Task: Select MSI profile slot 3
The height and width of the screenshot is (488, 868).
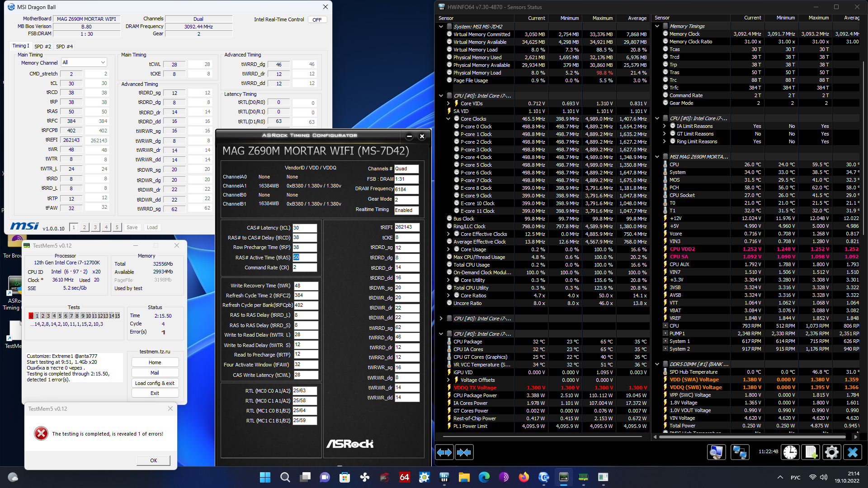Action: (x=95, y=228)
